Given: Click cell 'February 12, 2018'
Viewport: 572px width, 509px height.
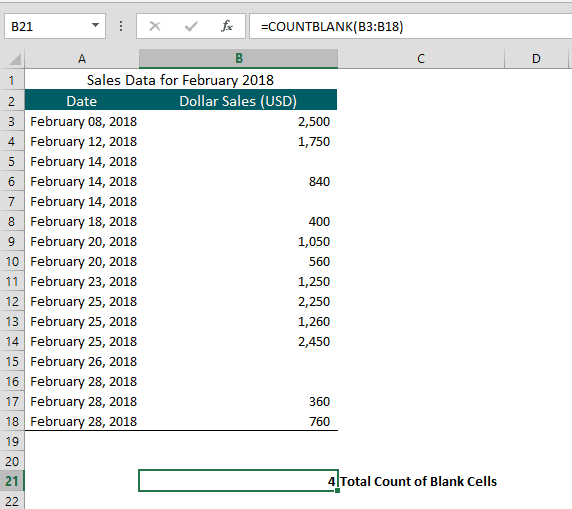Looking at the screenshot, I should pyautogui.click(x=83, y=142).
